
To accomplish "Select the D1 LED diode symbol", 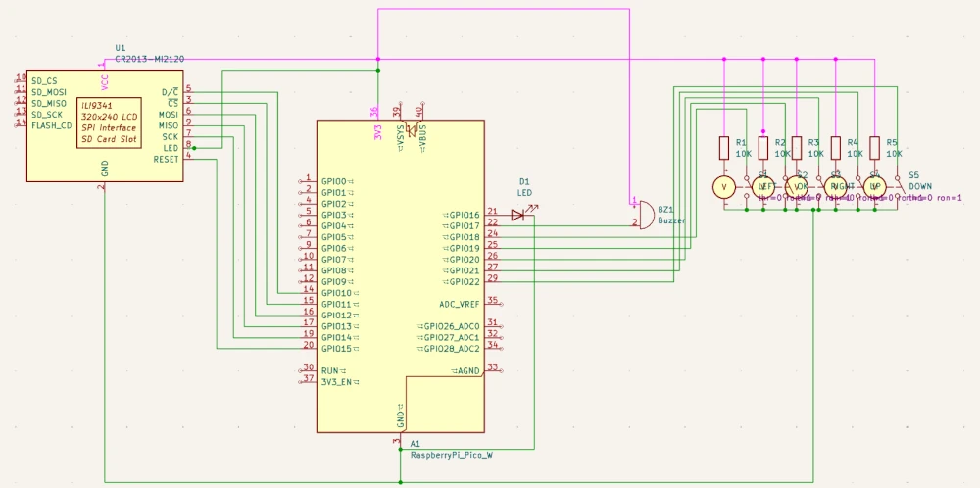I will click(x=518, y=215).
